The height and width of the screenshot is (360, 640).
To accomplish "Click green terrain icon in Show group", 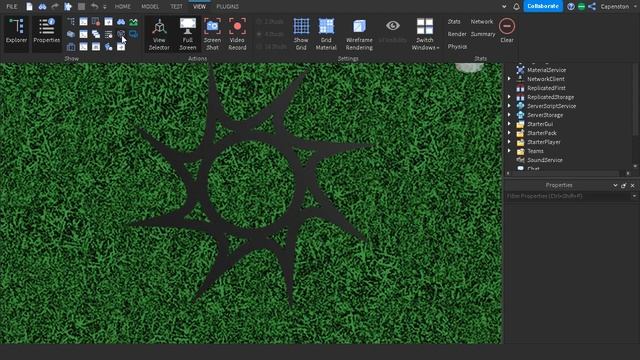I will click(133, 22).
